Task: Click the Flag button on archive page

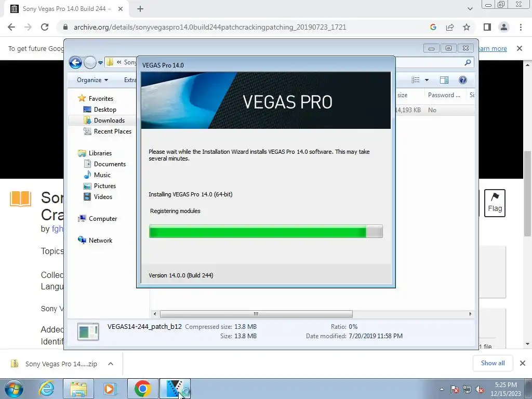Action: [x=495, y=203]
